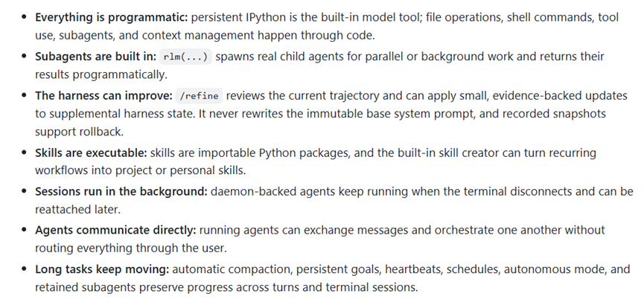Click the inline code rlm(...)
The image size is (644, 308).
[185, 57]
